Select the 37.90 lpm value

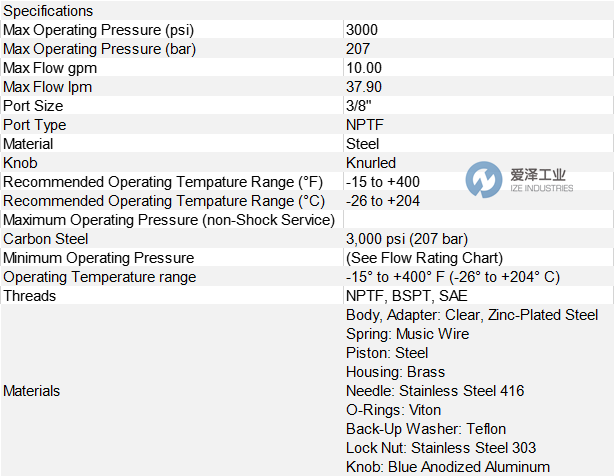click(364, 87)
